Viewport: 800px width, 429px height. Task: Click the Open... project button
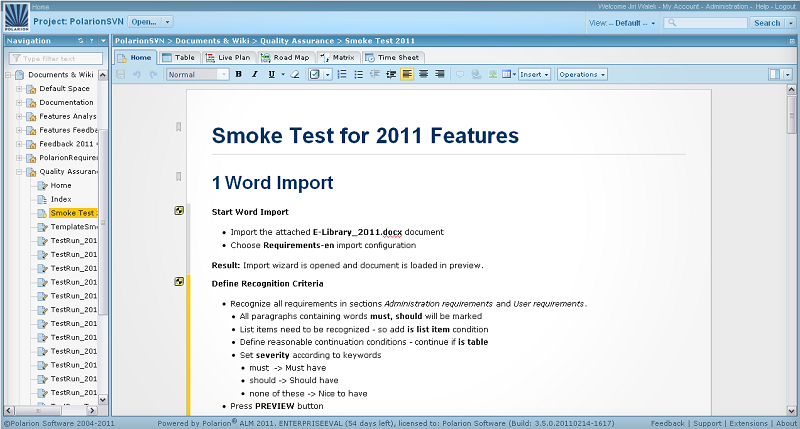(144, 22)
